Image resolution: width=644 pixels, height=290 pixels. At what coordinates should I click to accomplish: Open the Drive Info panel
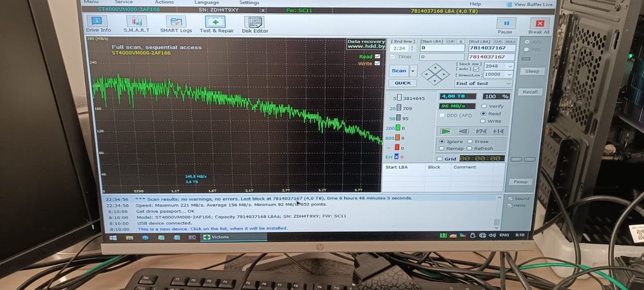tap(98, 24)
